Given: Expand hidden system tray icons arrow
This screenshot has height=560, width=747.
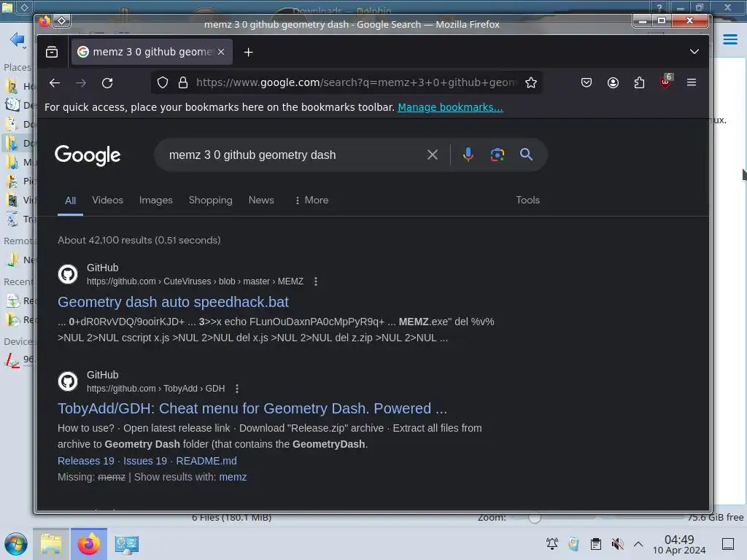Looking at the screenshot, I should [638, 544].
